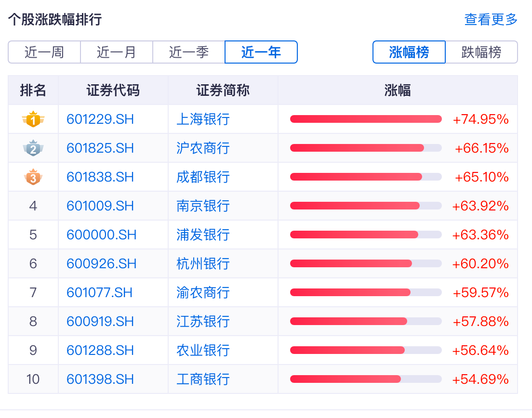532x418 pixels.
Task: Click the +66.15% gain value
Action: tap(481, 148)
